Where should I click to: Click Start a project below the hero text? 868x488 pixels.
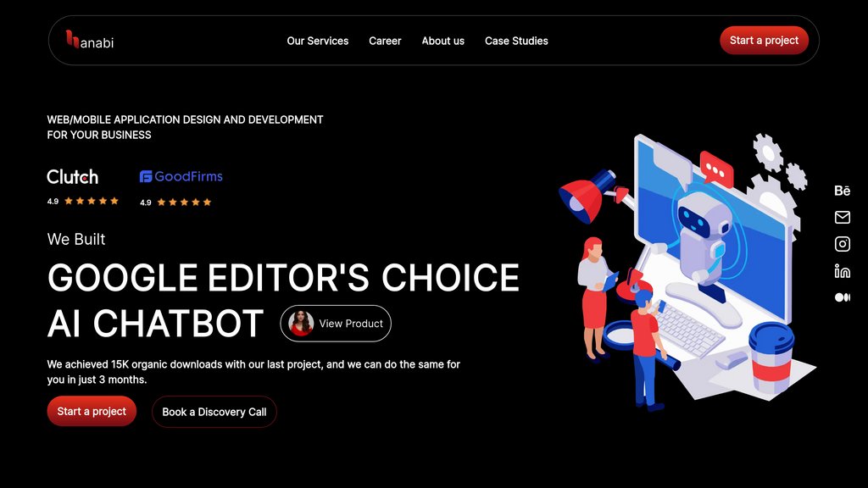point(92,412)
